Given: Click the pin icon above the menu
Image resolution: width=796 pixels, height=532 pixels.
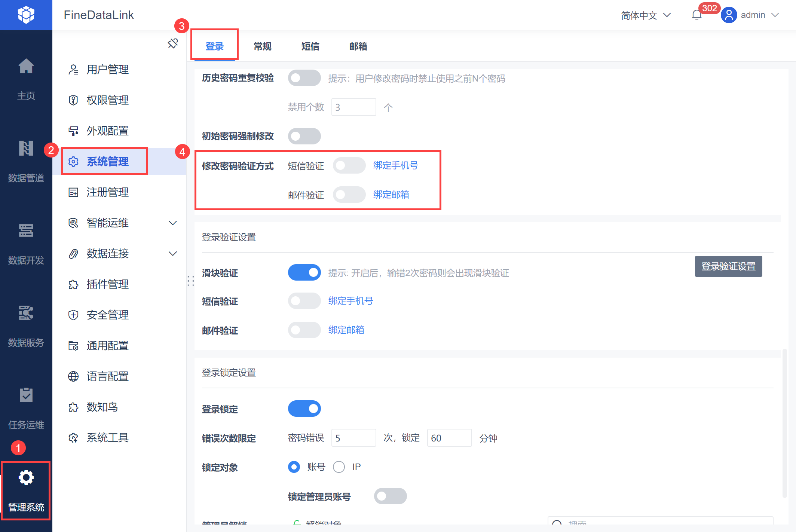Looking at the screenshot, I should click(x=173, y=43).
